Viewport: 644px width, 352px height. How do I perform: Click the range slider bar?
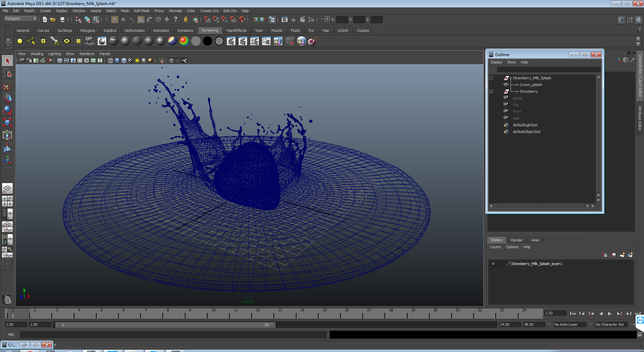tap(165, 325)
